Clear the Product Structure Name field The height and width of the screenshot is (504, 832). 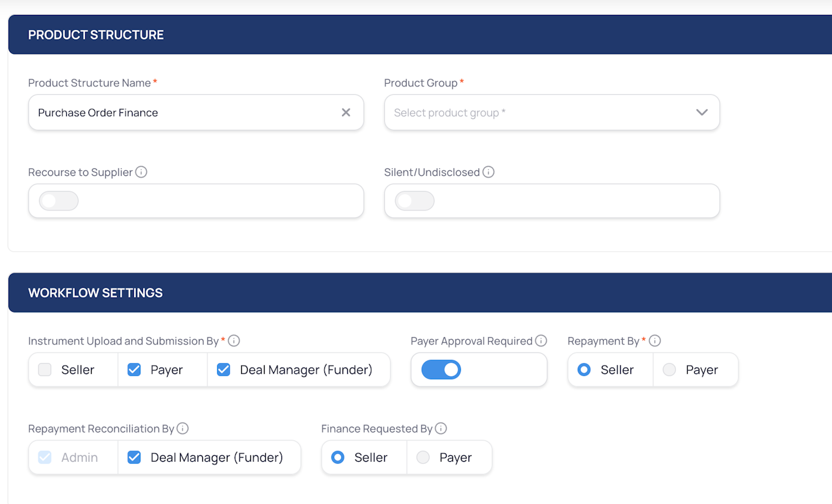(346, 112)
